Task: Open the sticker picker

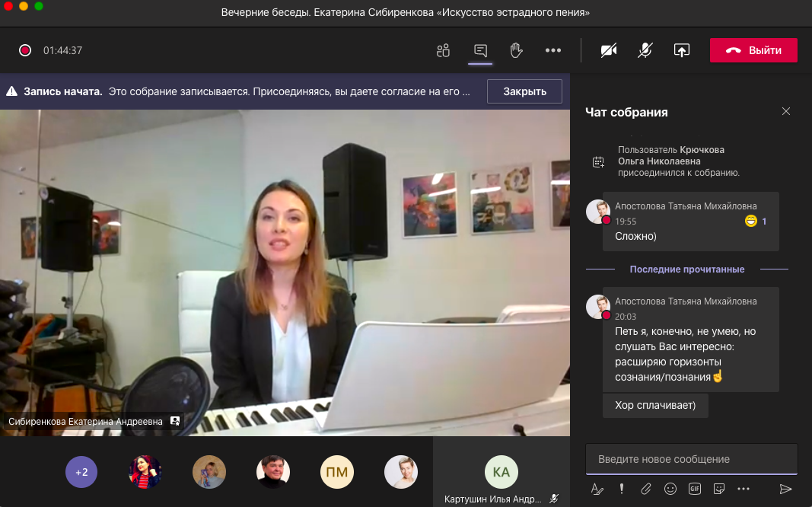Action: click(x=718, y=489)
